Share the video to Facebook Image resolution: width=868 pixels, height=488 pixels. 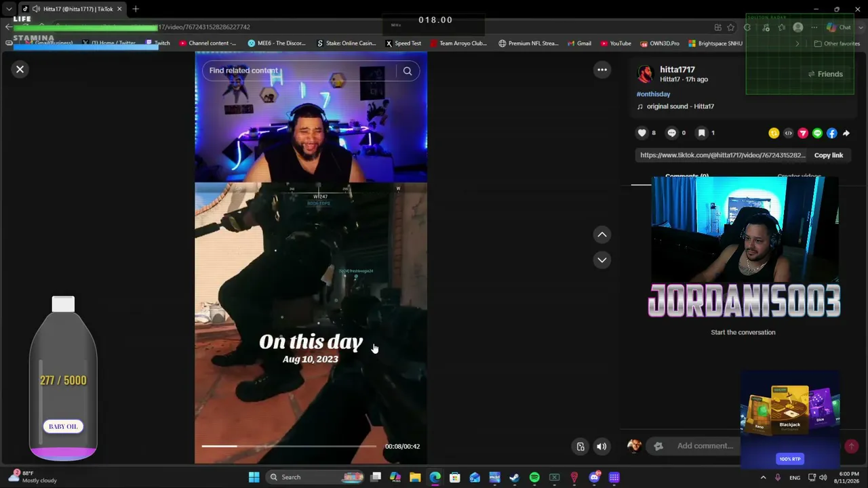tap(831, 134)
